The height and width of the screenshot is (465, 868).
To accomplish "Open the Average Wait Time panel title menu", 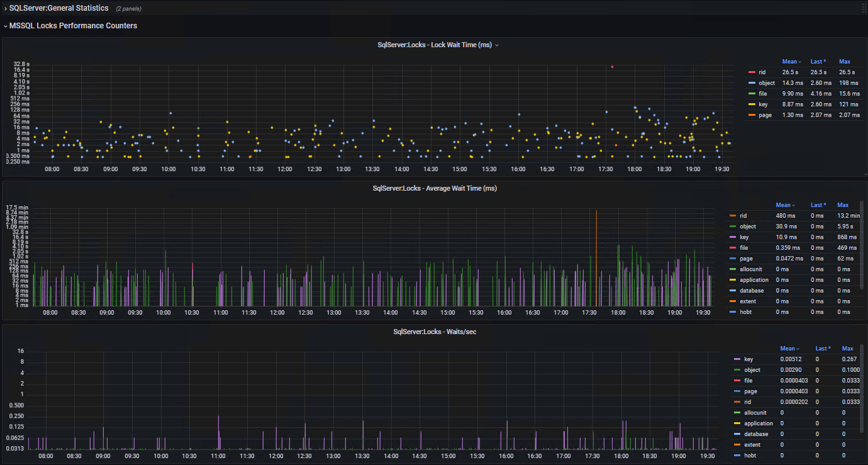I will coord(435,188).
